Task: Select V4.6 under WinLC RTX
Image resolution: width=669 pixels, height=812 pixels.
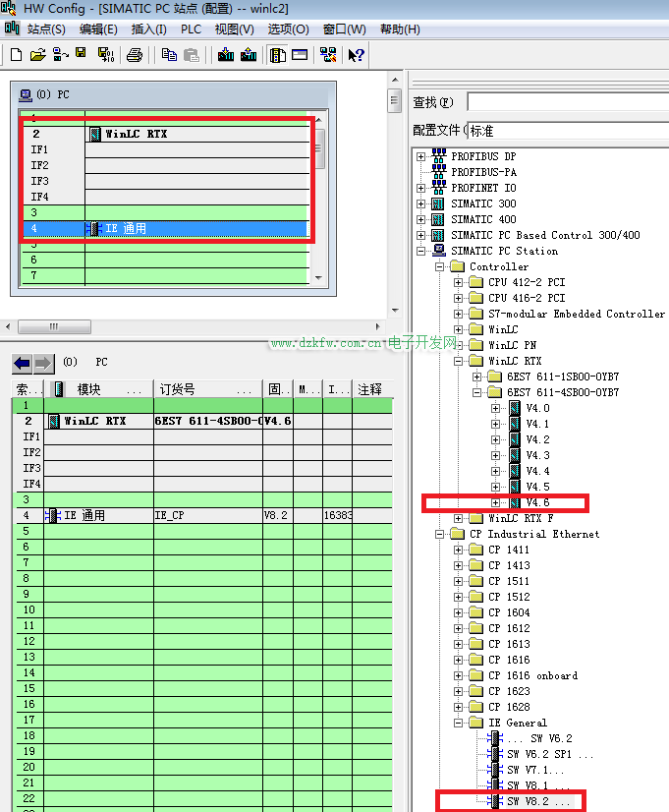Action: point(537,502)
